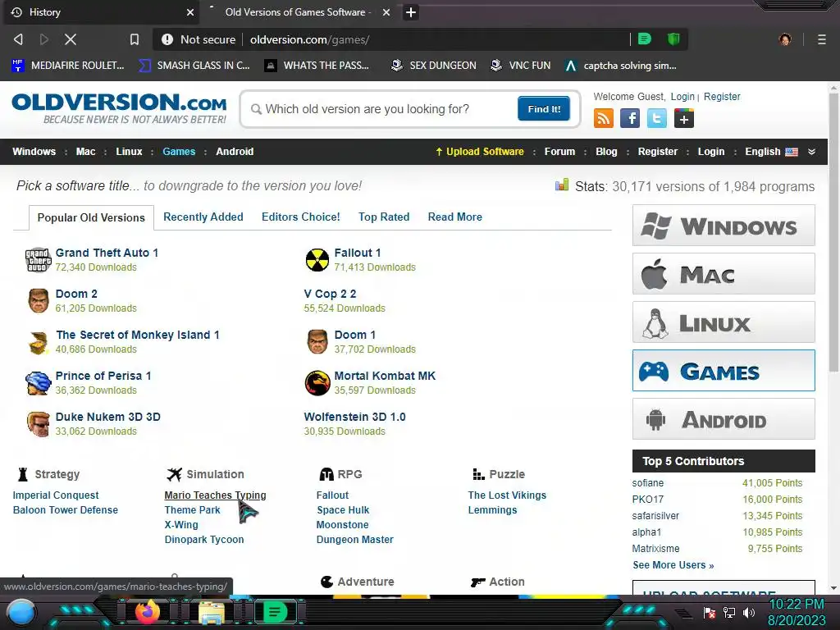
Task: Open the Twitter icon
Action: [x=657, y=118]
